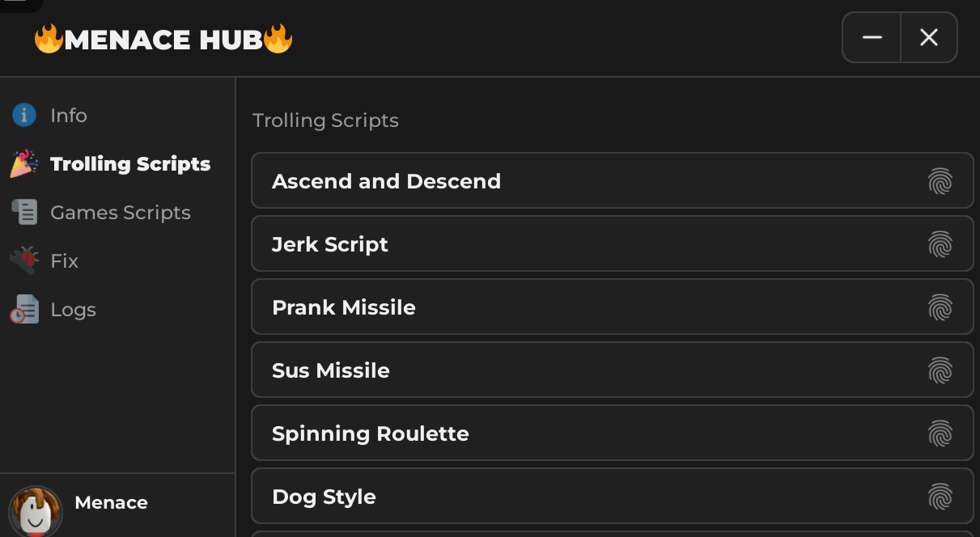980x537 pixels.
Task: Click the party popper Trolling Scripts icon
Action: tap(24, 163)
